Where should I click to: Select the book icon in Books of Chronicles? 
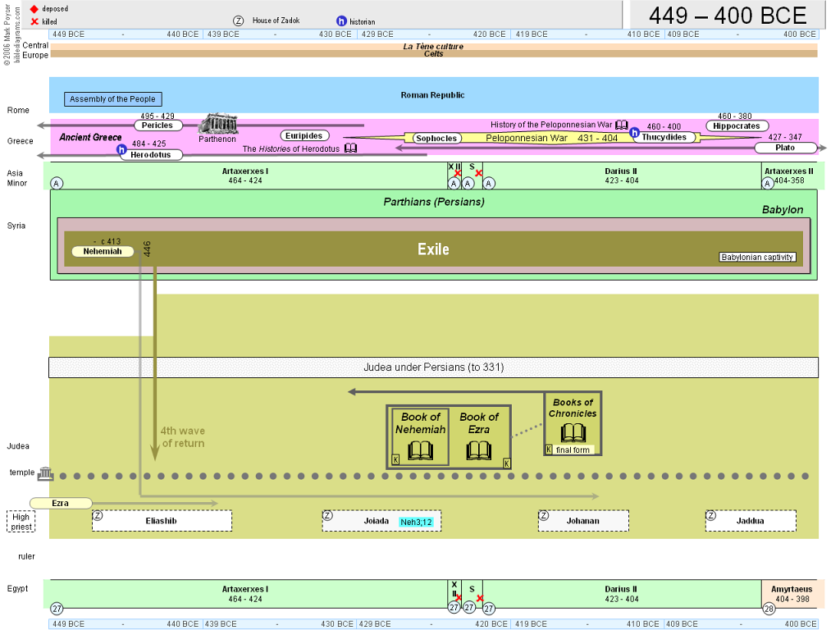pyautogui.click(x=573, y=433)
